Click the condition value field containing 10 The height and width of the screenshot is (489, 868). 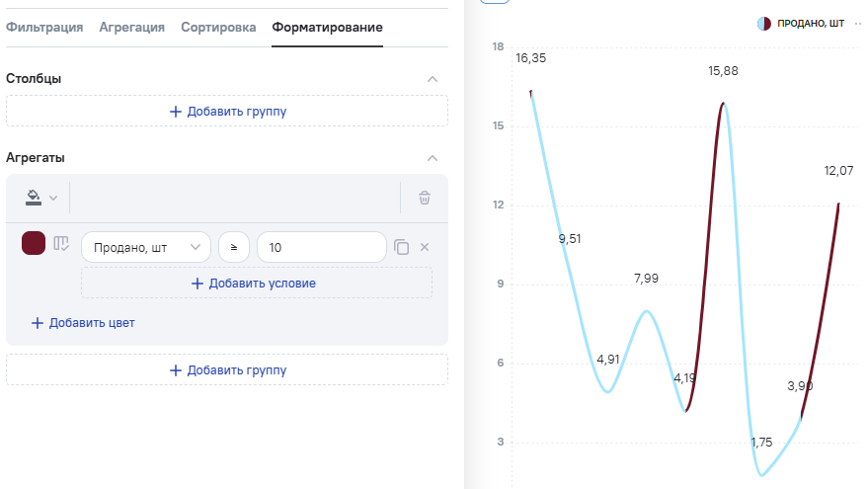click(321, 247)
